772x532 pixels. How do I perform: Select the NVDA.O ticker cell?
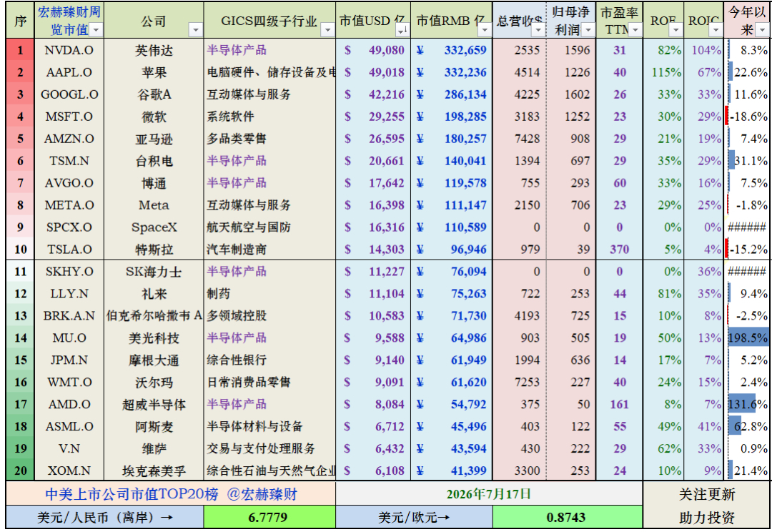tap(69, 50)
